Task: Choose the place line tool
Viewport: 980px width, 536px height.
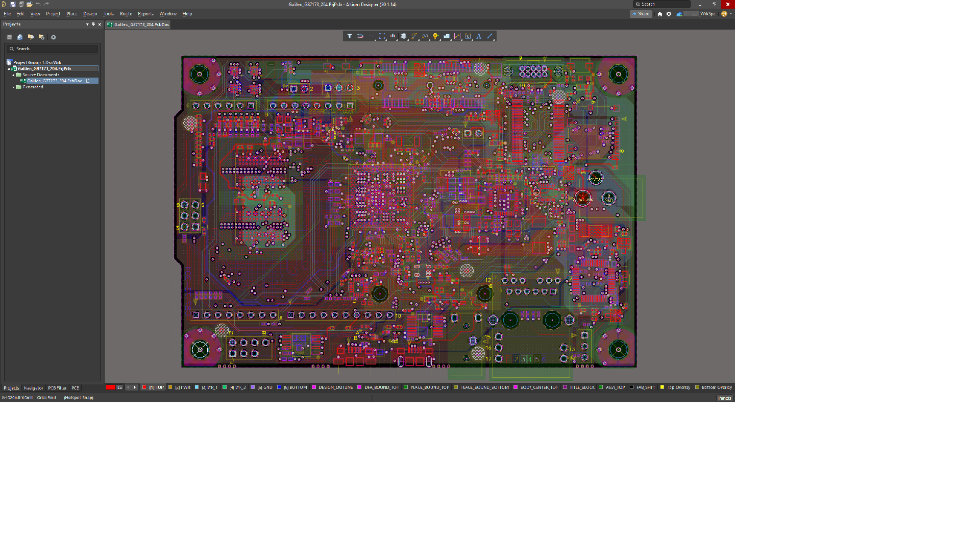Action: click(x=489, y=36)
